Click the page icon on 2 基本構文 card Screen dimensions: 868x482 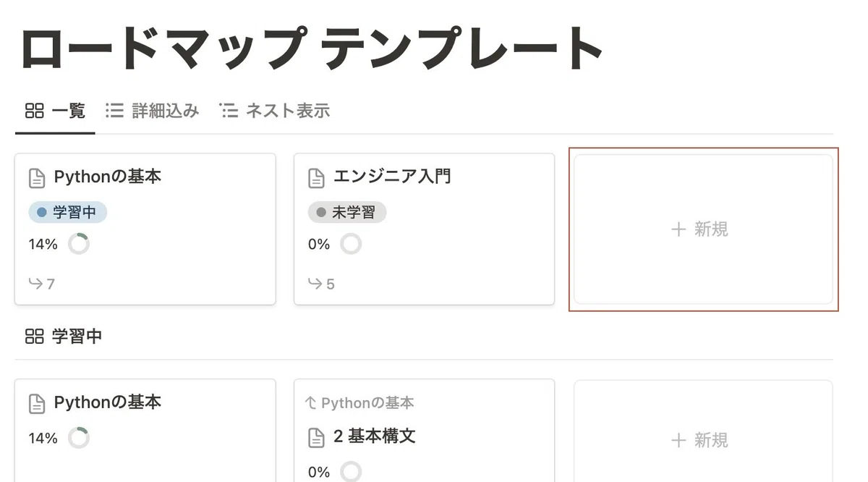point(316,437)
